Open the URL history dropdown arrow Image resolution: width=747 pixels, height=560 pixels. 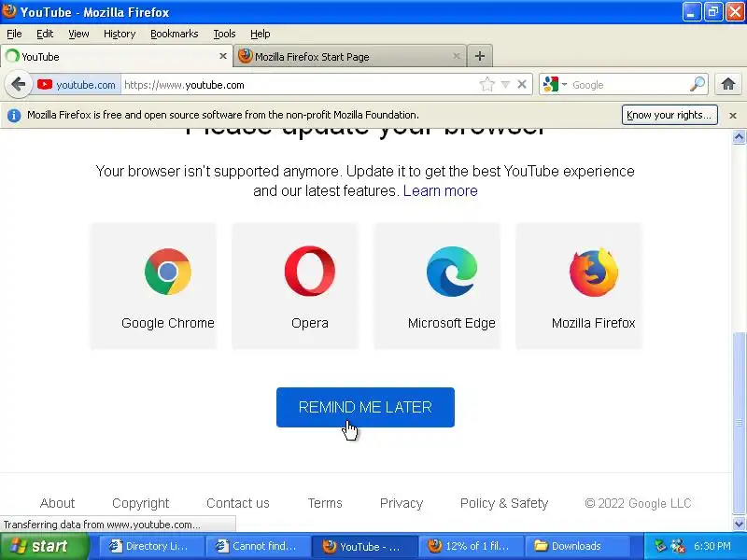[505, 85]
